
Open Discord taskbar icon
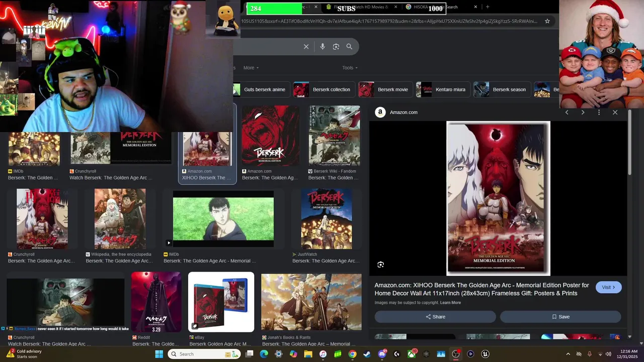[x=382, y=354]
